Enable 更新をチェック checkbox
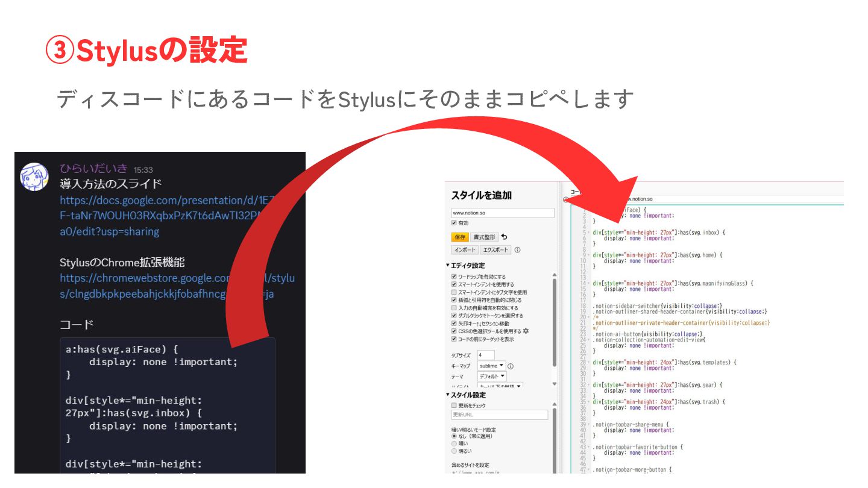868x488 pixels. [454, 405]
